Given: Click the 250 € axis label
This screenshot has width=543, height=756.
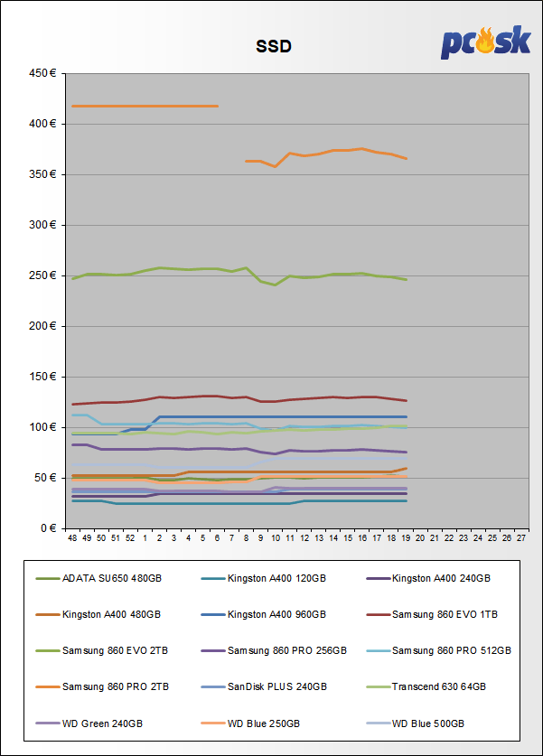Looking at the screenshot, I should coord(42,275).
